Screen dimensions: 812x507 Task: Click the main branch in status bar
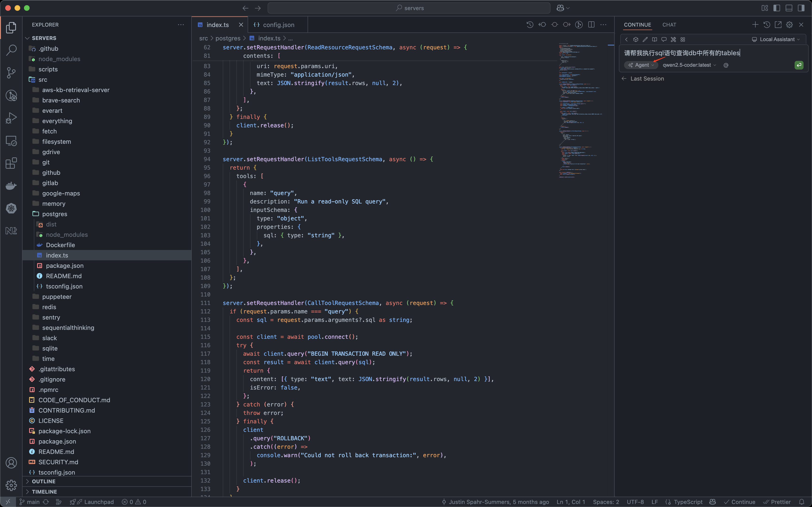30,502
